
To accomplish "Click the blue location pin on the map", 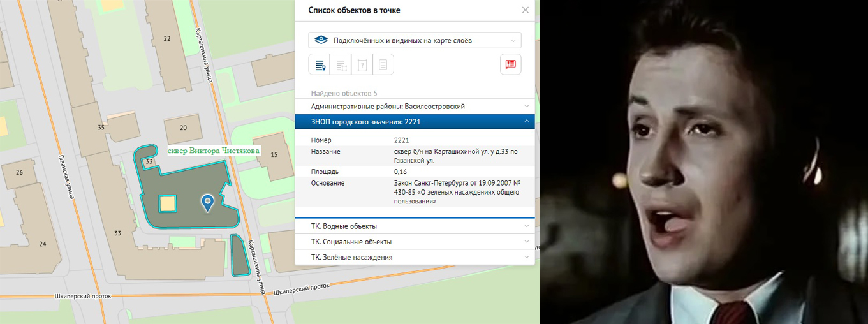I will 207,202.
